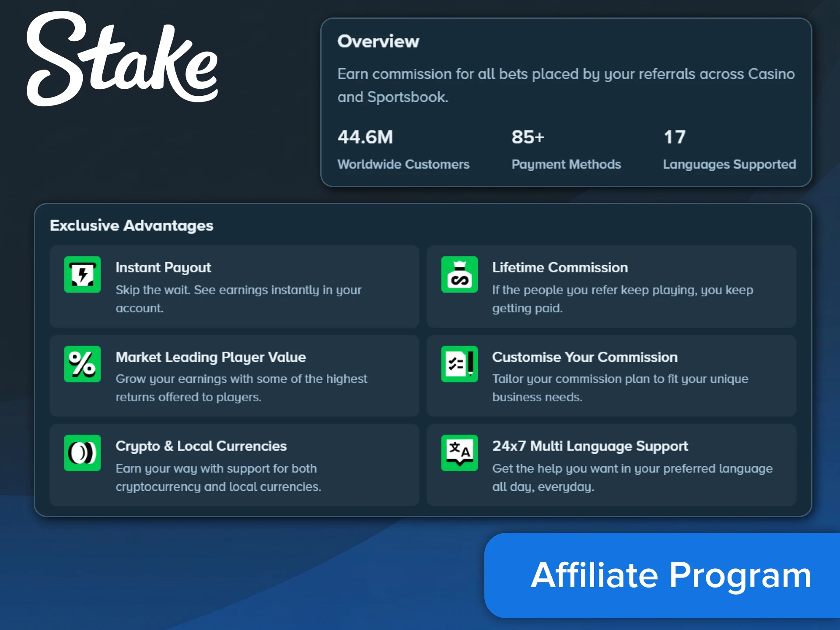Click the 24x7 Multi Language Support title
Screen dimensions: 840x630
pyautogui.click(x=590, y=446)
